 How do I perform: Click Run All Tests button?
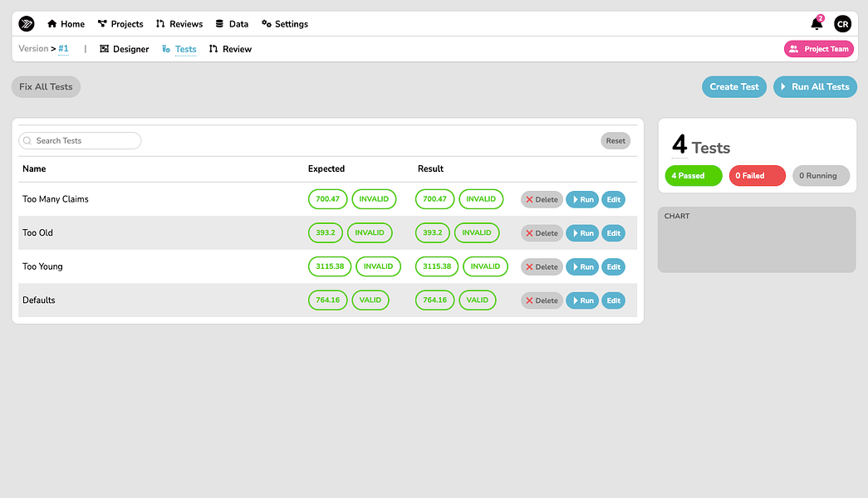tap(815, 87)
